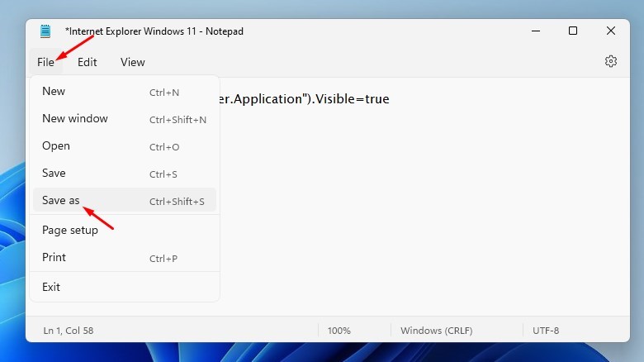Maximize the Notepad window
The height and width of the screenshot is (362, 644).
tap(573, 31)
